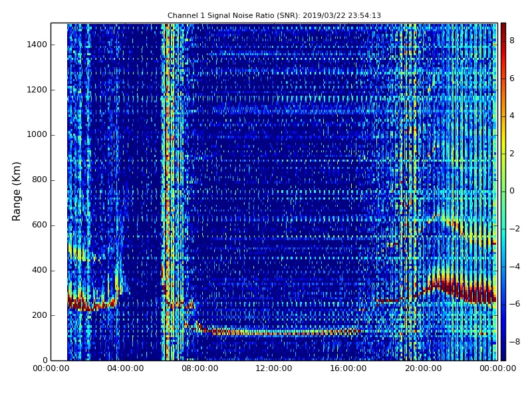
Task: Click the 600 range tick label
Action: (x=39, y=225)
